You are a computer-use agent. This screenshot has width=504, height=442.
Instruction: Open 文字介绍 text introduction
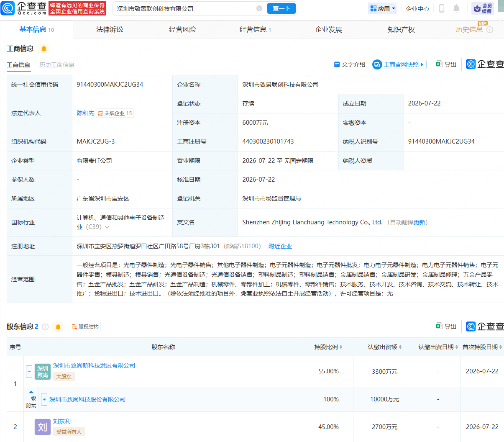[x=350, y=64]
